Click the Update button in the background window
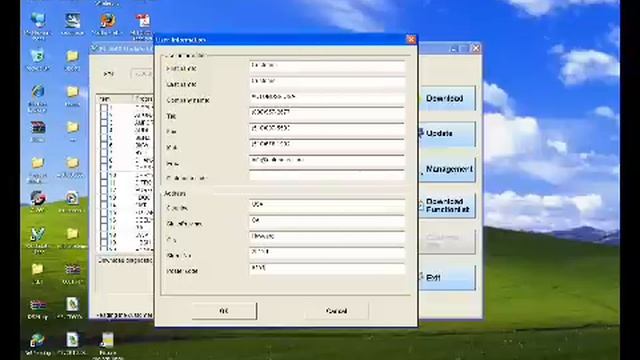 447,134
